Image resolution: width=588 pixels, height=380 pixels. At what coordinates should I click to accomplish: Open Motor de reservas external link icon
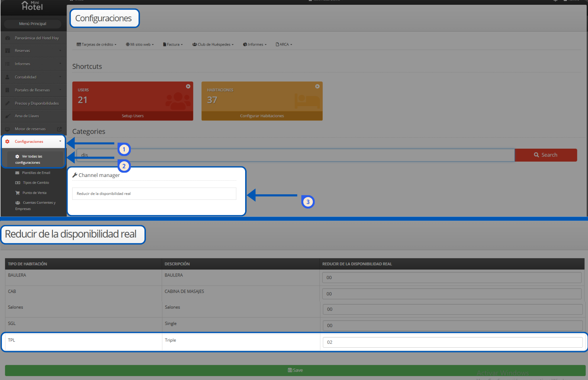(x=59, y=129)
